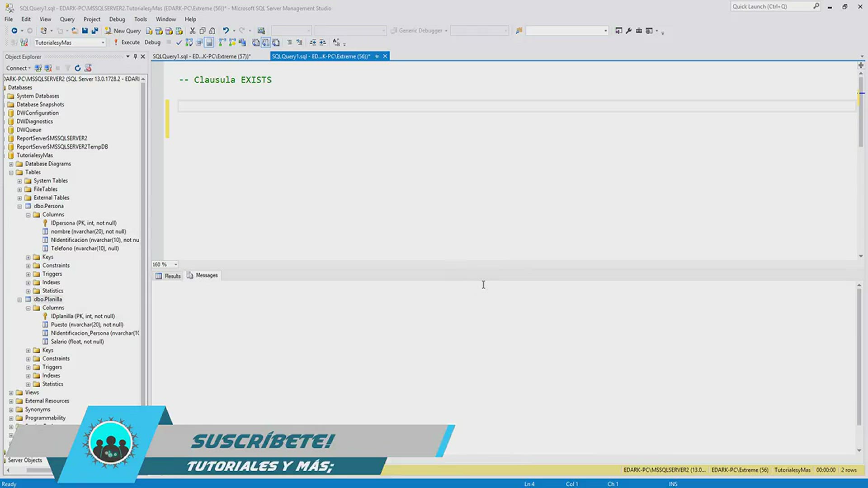Uncomment the selected lines icon
This screenshot has width=868, height=488.
click(299, 42)
